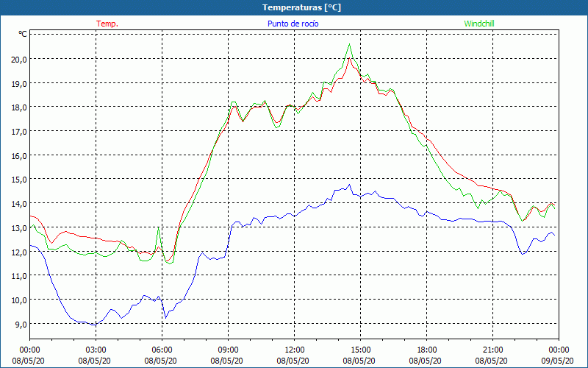The height and width of the screenshot is (368, 588).
Task: Select the green "Windchill" legend label
Action: [x=479, y=24]
